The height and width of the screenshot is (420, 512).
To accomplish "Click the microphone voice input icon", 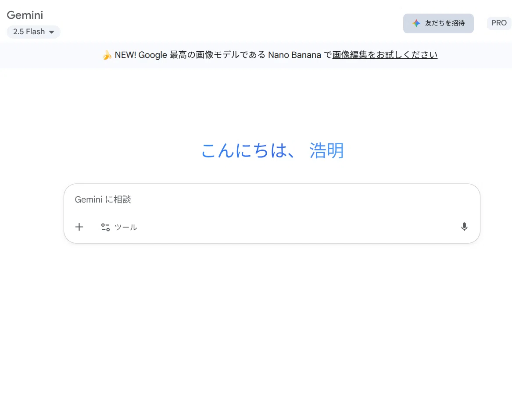I will coord(464,227).
